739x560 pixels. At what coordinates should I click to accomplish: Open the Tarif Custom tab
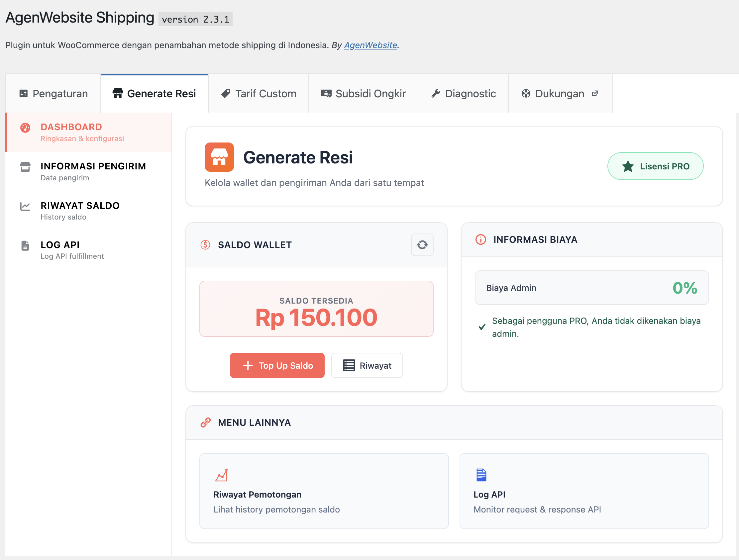pos(259,94)
